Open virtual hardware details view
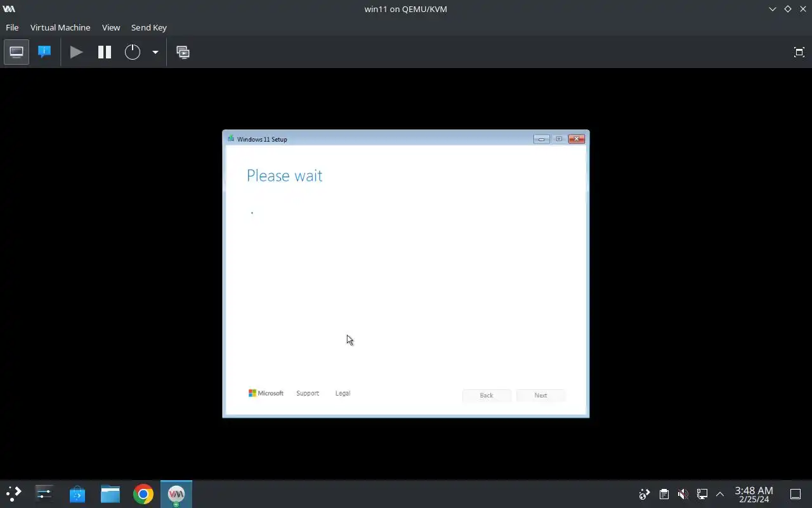The width and height of the screenshot is (812, 508). coord(44,52)
